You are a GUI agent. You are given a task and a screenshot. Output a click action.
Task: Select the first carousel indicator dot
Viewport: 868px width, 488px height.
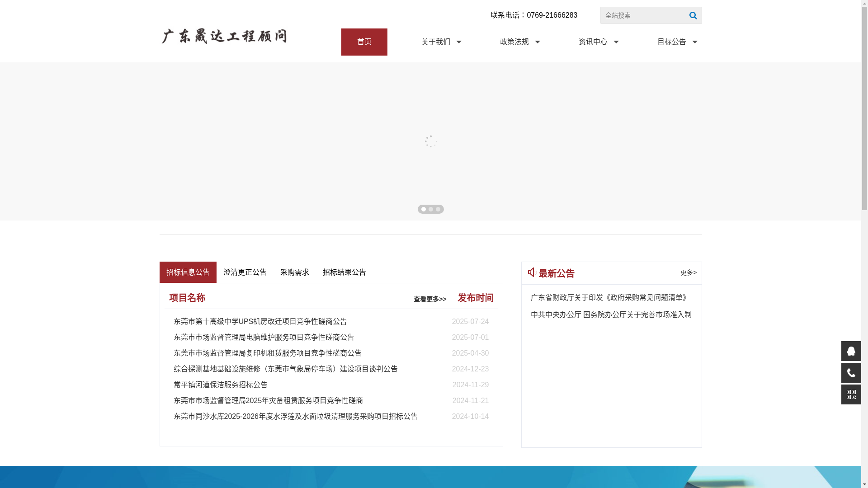[423, 209]
